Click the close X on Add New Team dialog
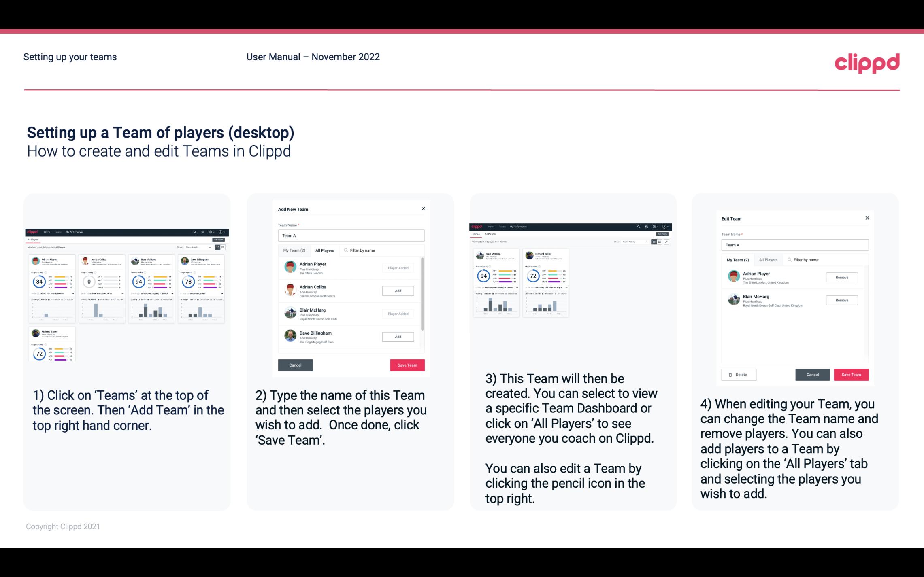 pyautogui.click(x=423, y=209)
